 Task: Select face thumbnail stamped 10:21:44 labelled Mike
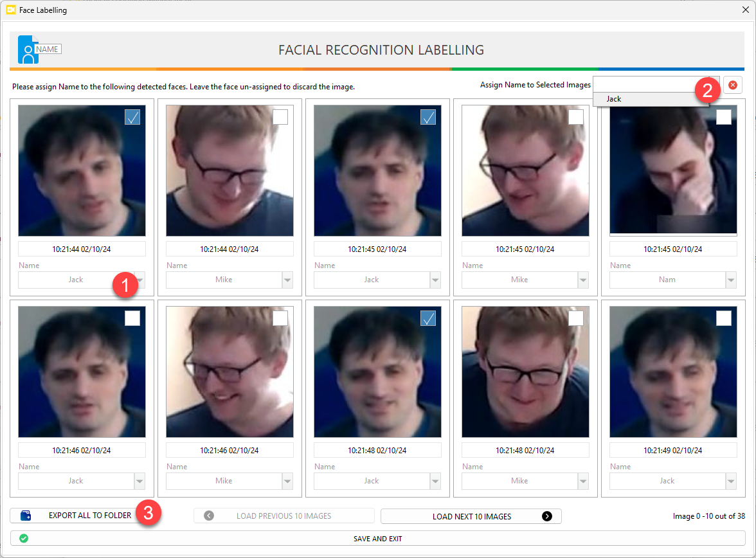[x=230, y=171]
